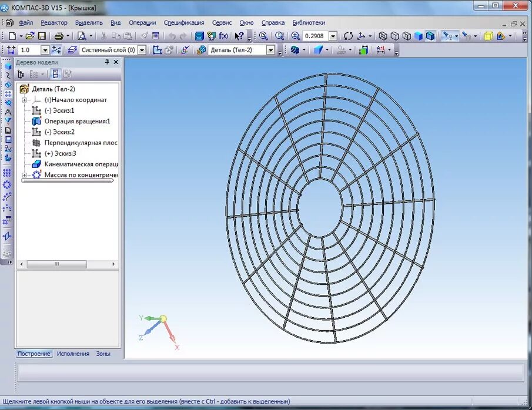Screen dimensions: 532x410
Task: Open layer manager stacked sheets icon
Action: pyautogui.click(x=72, y=50)
